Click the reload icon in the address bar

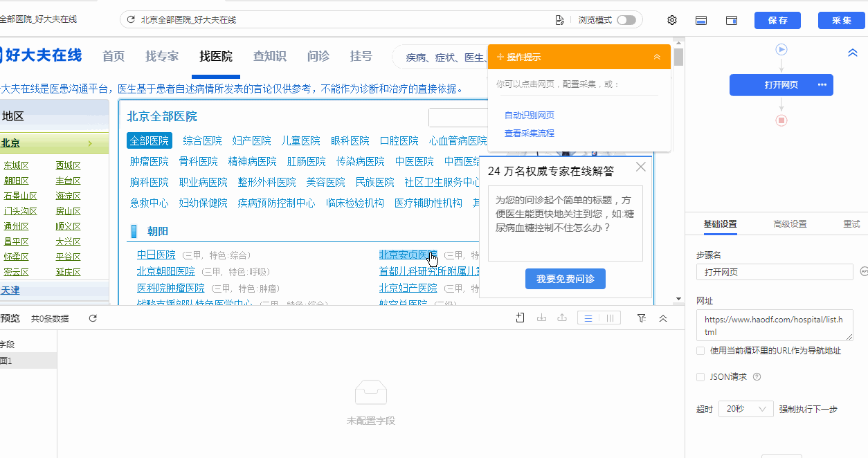130,20
